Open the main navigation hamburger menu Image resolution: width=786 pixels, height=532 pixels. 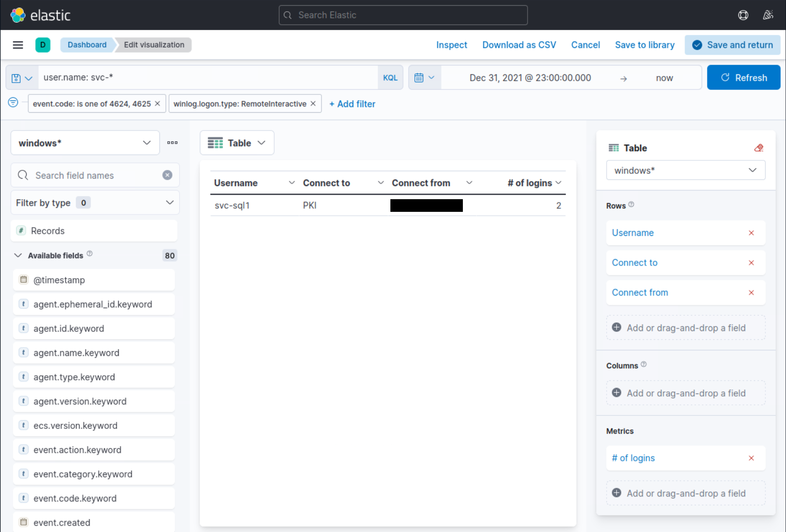pos(18,45)
